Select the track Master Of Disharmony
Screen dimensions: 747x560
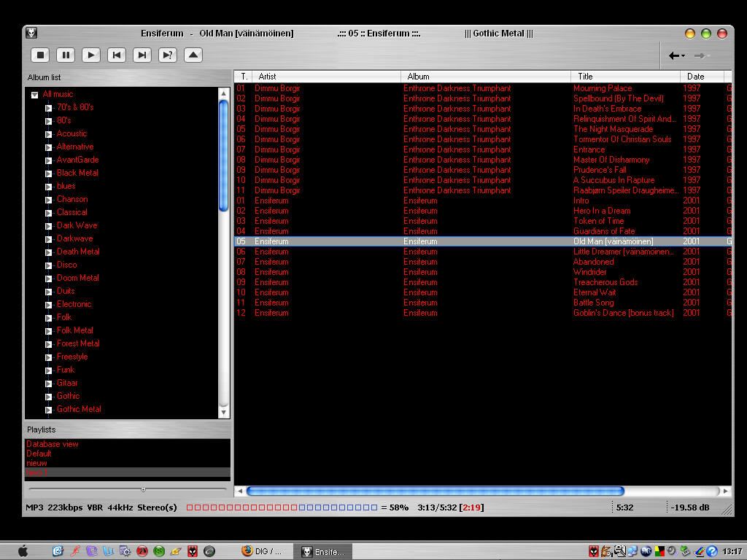tap(611, 160)
